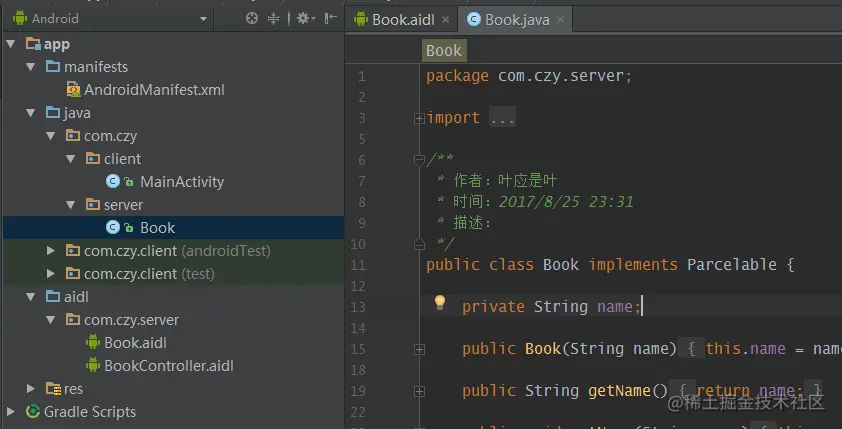This screenshot has height=429, width=842.
Task: Select Book.aidl in project tree
Action: point(135,343)
